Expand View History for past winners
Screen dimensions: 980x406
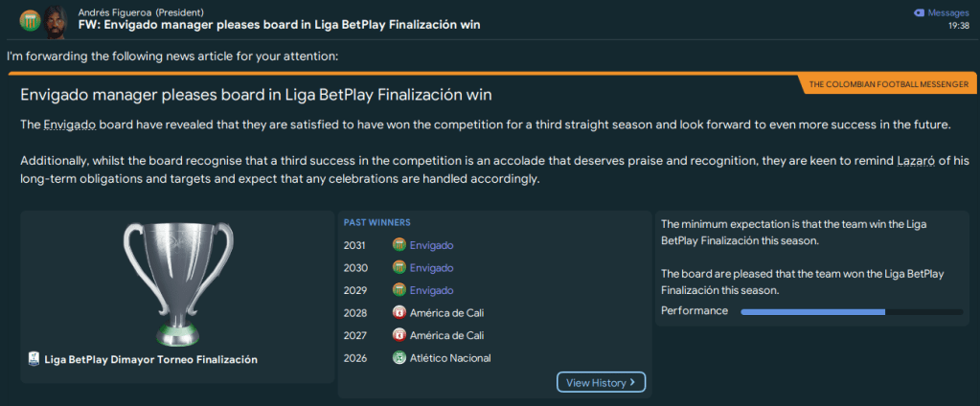(x=601, y=383)
